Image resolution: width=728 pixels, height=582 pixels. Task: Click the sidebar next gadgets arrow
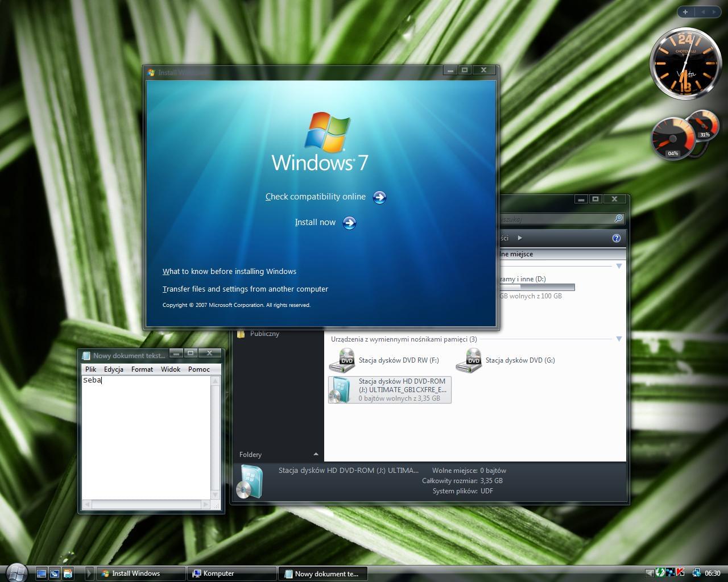[715, 11]
